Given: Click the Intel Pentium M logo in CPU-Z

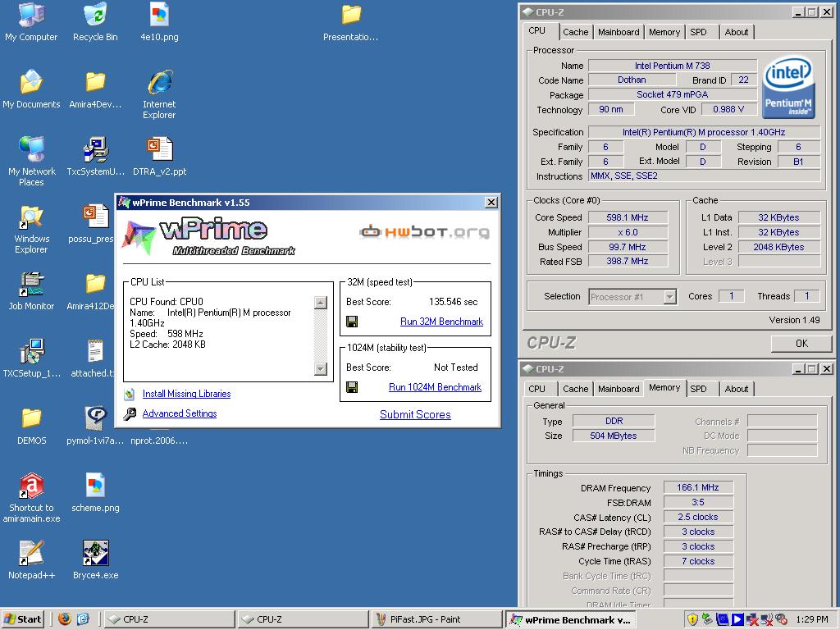Looking at the screenshot, I should click(x=787, y=88).
